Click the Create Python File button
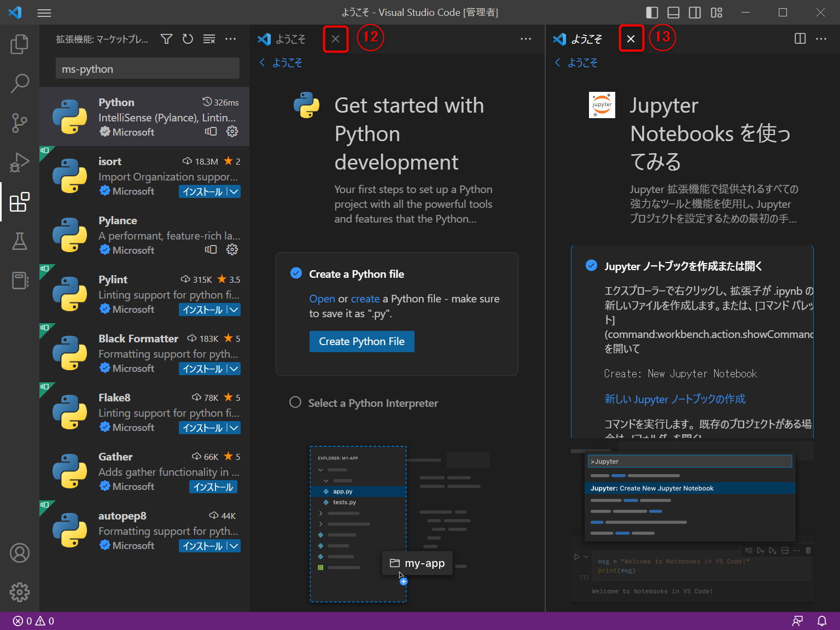The width and height of the screenshot is (840, 630). (x=361, y=341)
